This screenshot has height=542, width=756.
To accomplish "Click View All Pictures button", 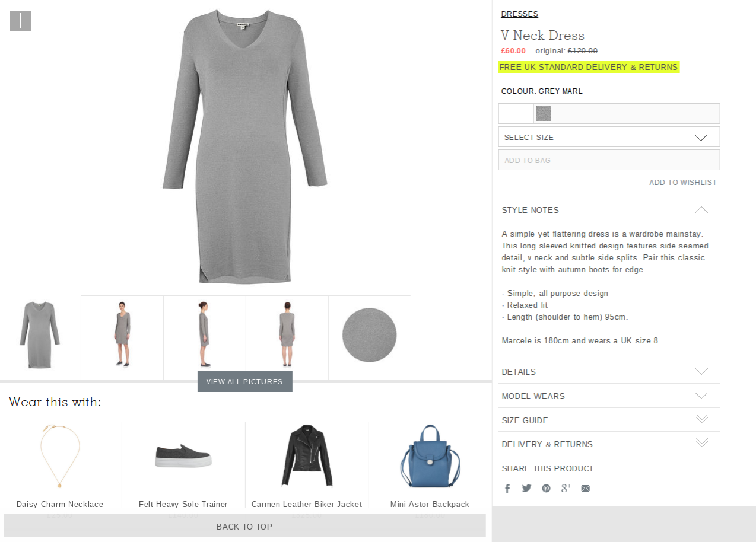I will 244,381.
